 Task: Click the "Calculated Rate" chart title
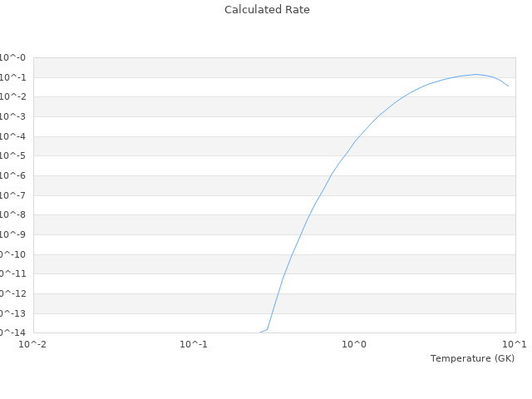pos(266,10)
